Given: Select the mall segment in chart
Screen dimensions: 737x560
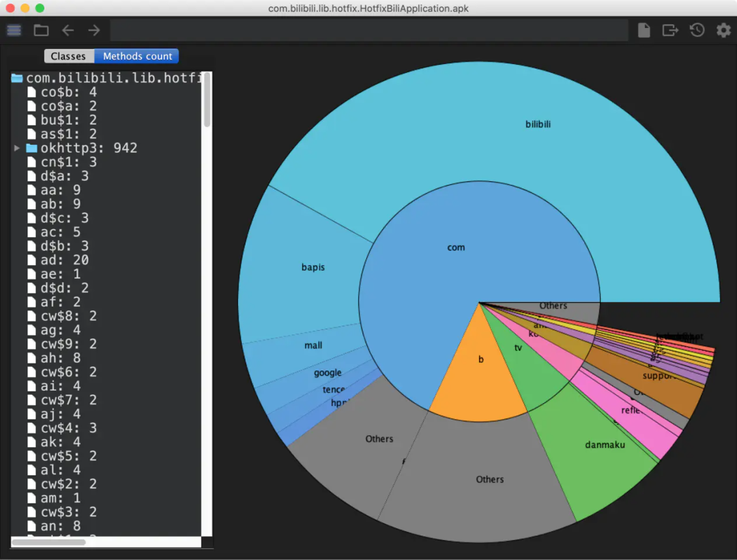Looking at the screenshot, I should [x=313, y=345].
